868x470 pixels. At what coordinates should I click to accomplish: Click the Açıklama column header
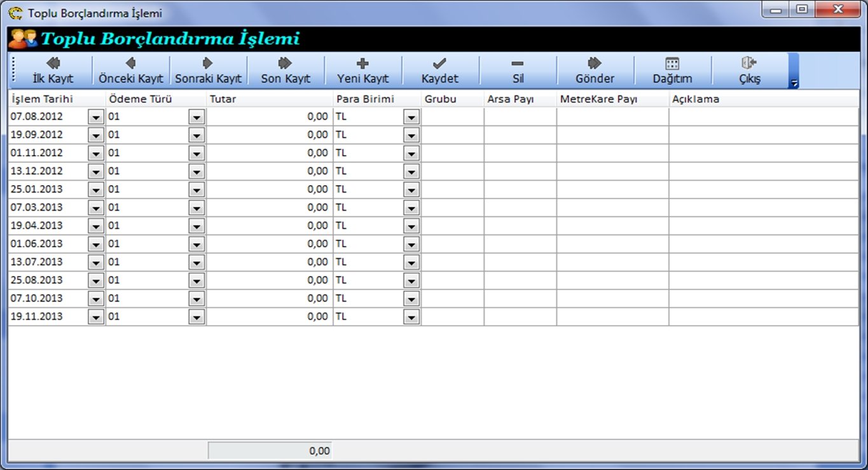tap(763, 99)
